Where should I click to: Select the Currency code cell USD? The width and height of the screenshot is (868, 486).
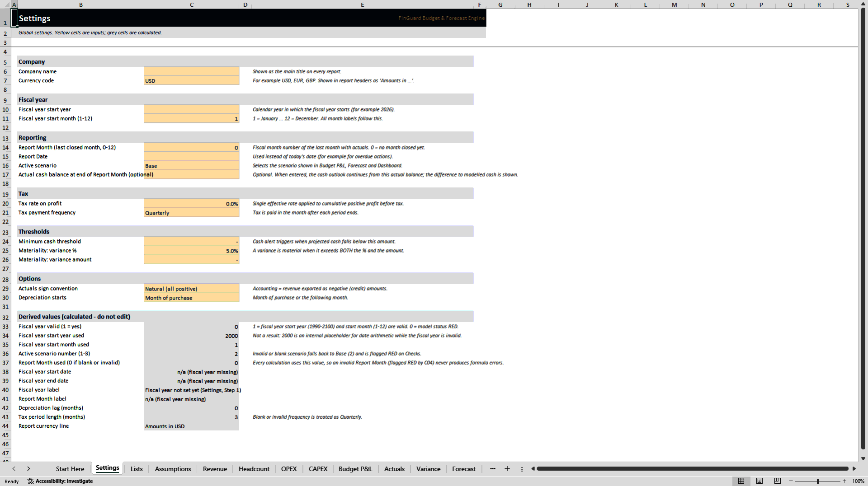tap(191, 80)
